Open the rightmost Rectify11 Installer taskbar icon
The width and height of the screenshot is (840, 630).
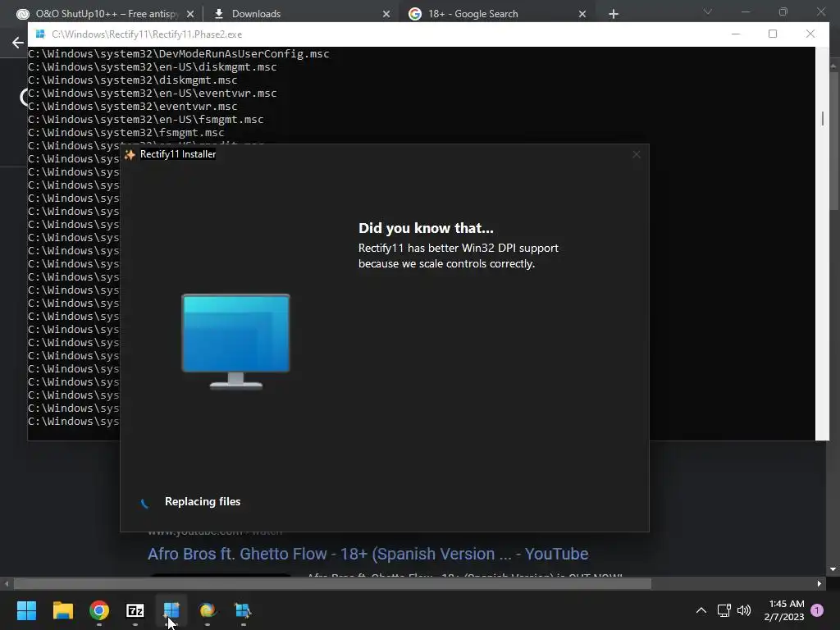click(x=243, y=610)
